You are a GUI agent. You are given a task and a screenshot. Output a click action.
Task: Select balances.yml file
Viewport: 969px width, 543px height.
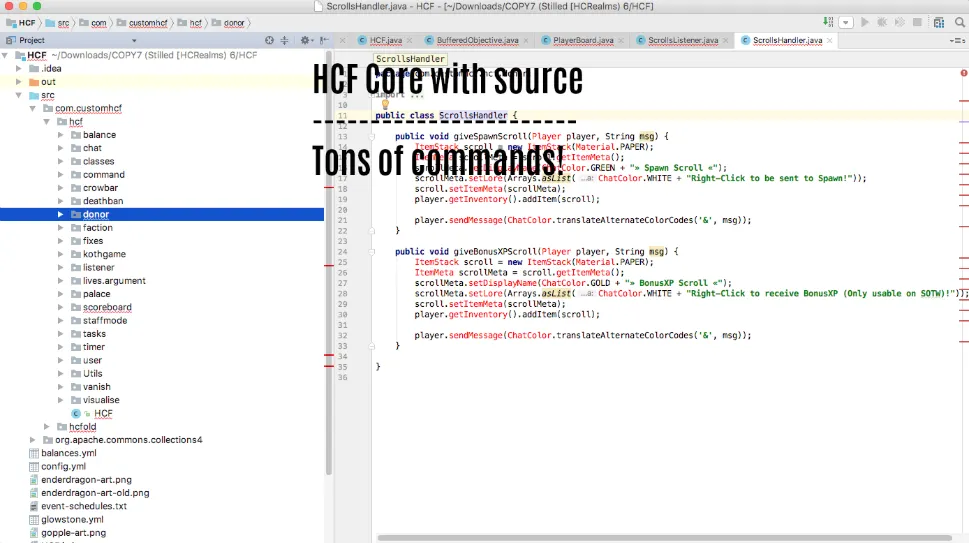pyautogui.click(x=69, y=453)
